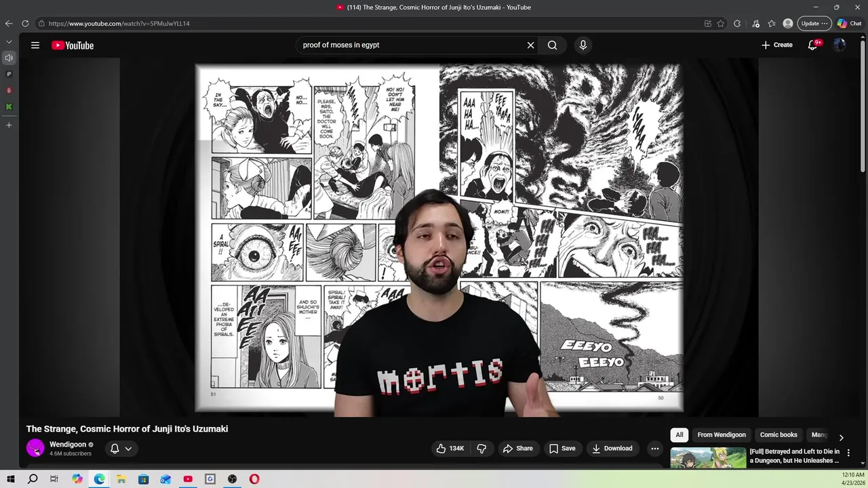This screenshot has height=488, width=868.
Task: Like the video with 134K thumbs up
Action: pyautogui.click(x=450, y=448)
